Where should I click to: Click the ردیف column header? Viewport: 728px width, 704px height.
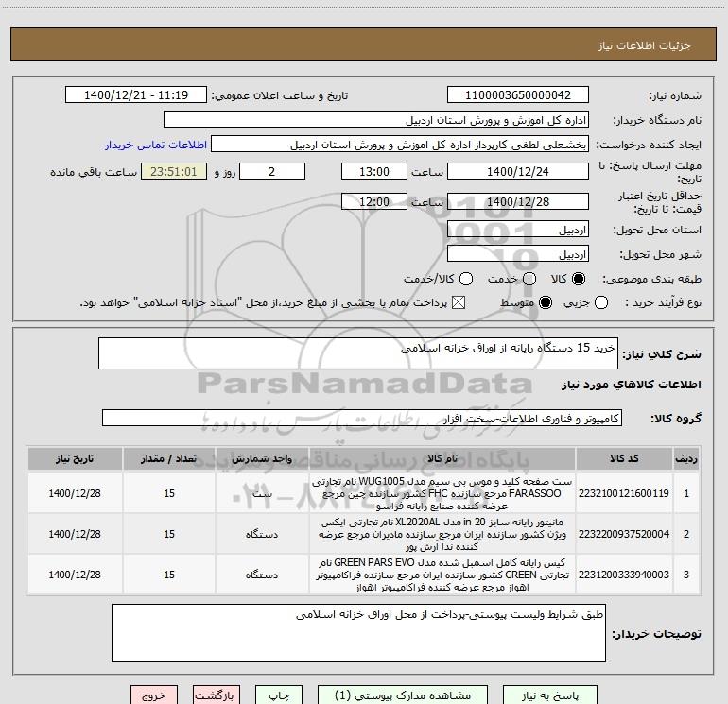(x=686, y=458)
